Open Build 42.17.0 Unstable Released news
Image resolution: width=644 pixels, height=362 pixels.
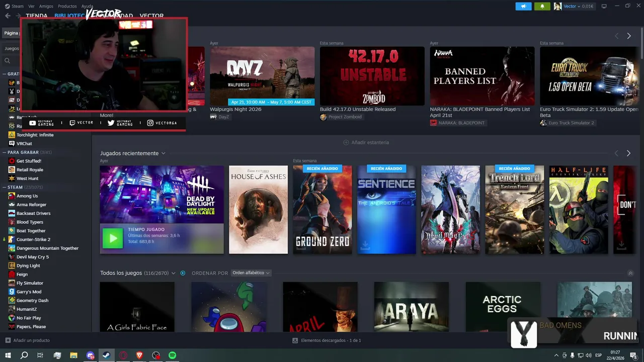pos(358,109)
